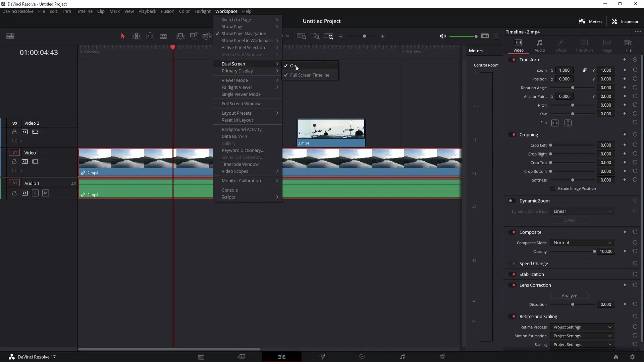Open the Playback menu
Viewport: 644px width, 362px height.
(x=147, y=11)
